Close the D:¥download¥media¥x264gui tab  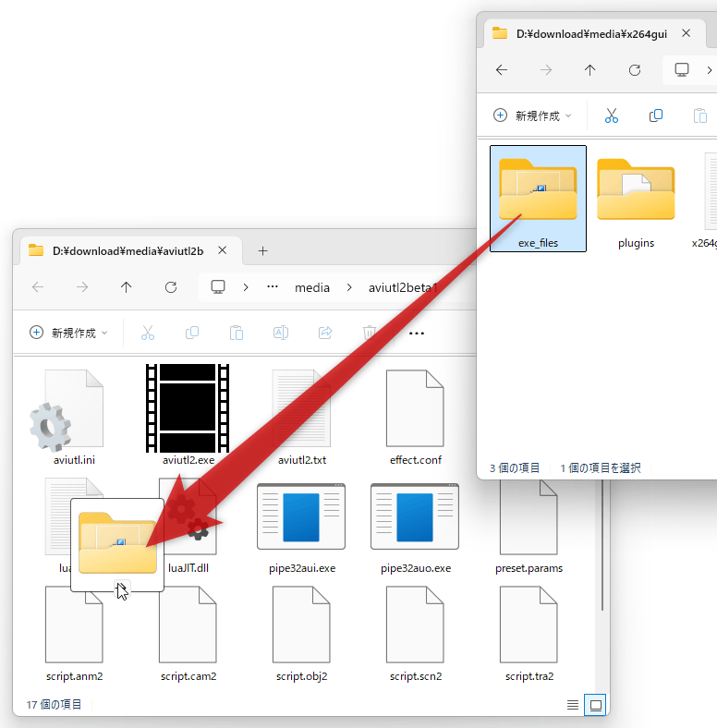point(686,33)
